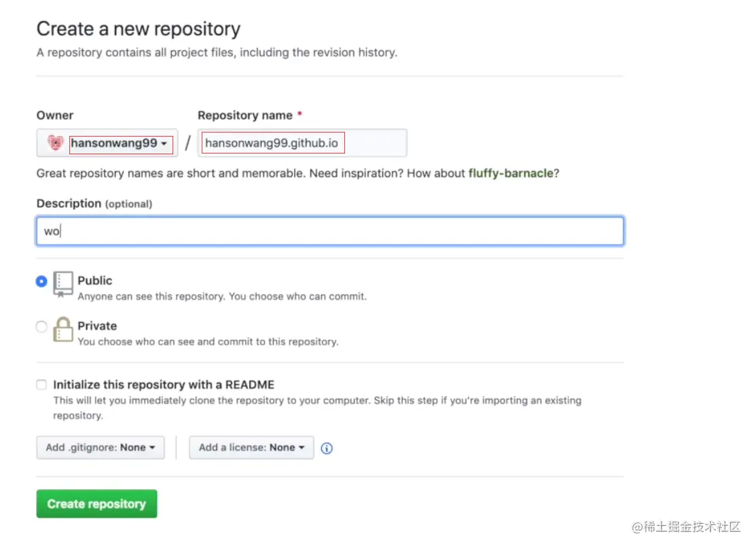
Task: Select the Private radio button
Action: coord(42,327)
